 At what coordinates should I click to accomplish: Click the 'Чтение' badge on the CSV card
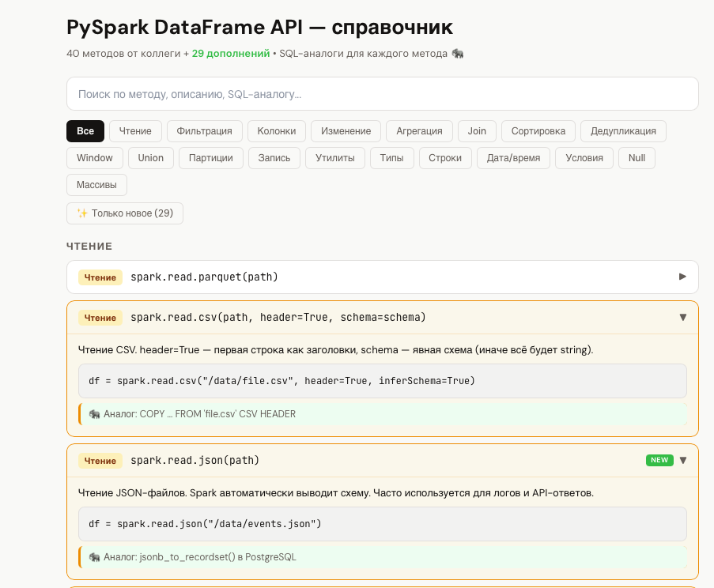coord(99,317)
